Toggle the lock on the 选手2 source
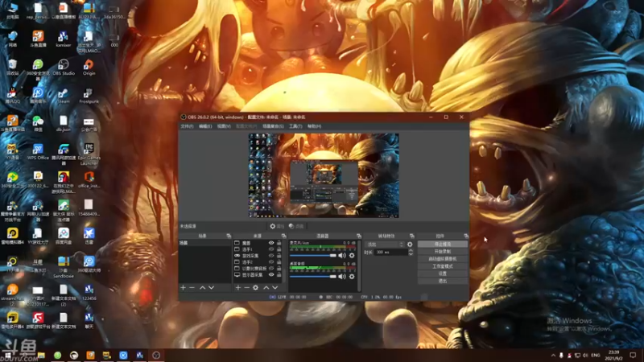 [279, 262]
